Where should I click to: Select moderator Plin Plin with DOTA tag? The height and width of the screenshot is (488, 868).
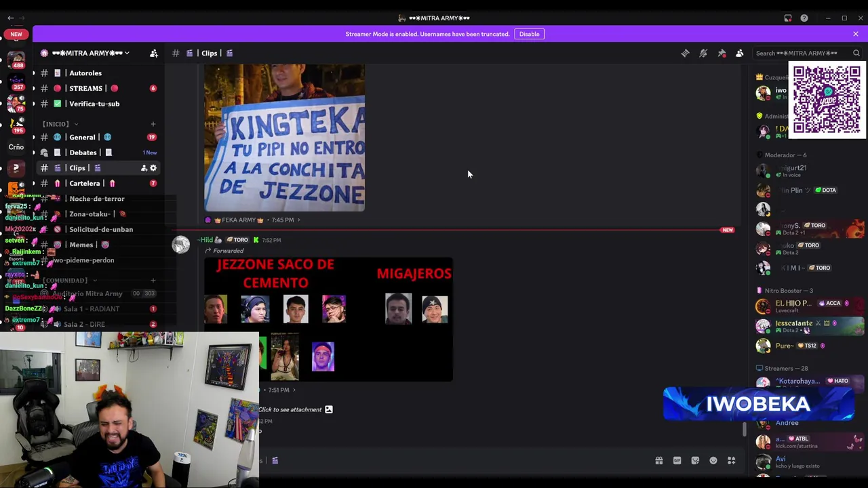[810, 190]
